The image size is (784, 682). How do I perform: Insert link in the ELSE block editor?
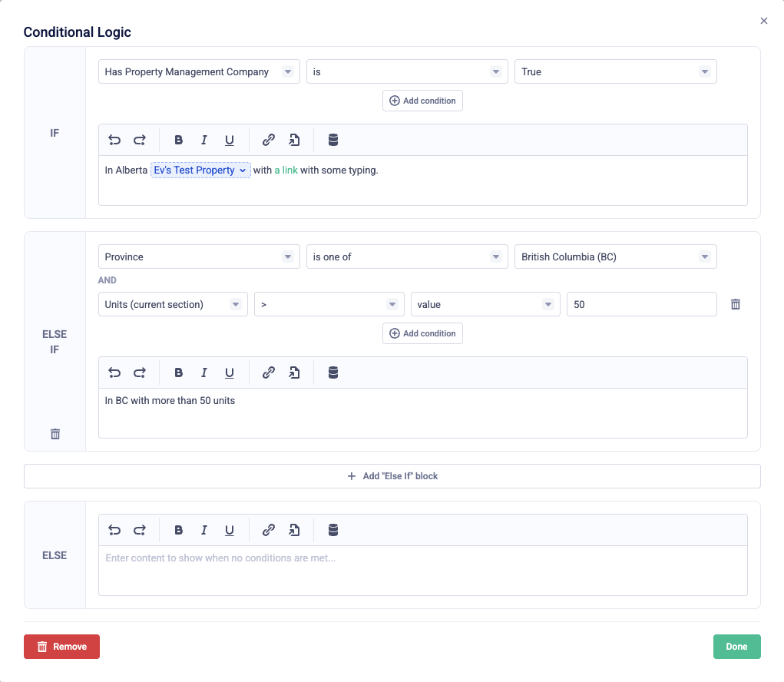(269, 530)
